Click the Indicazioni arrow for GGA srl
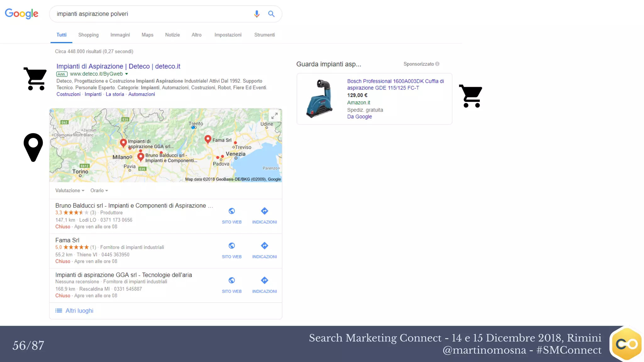This screenshot has width=644, height=362. [x=264, y=280]
